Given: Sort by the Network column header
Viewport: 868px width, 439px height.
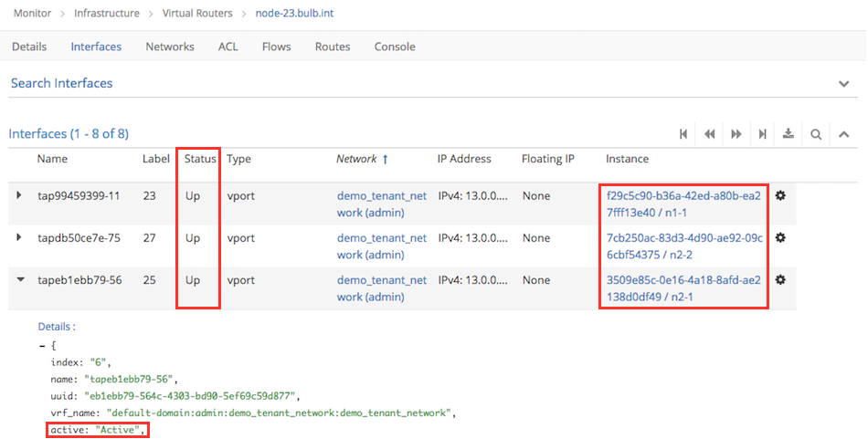Looking at the screenshot, I should pos(356,159).
